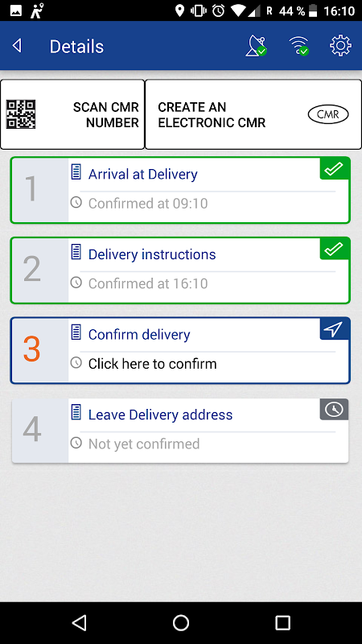Tap the Android home navigation button

click(180, 622)
